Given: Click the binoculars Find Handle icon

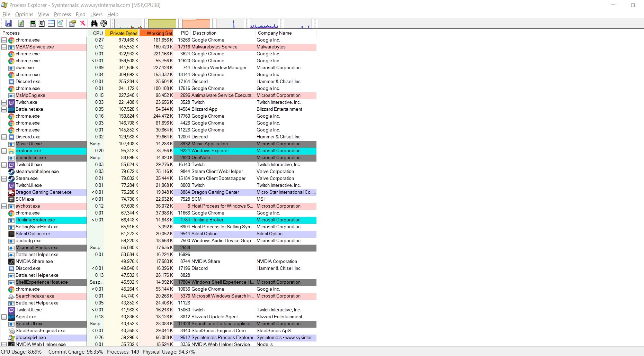Looking at the screenshot, I should point(94,23).
